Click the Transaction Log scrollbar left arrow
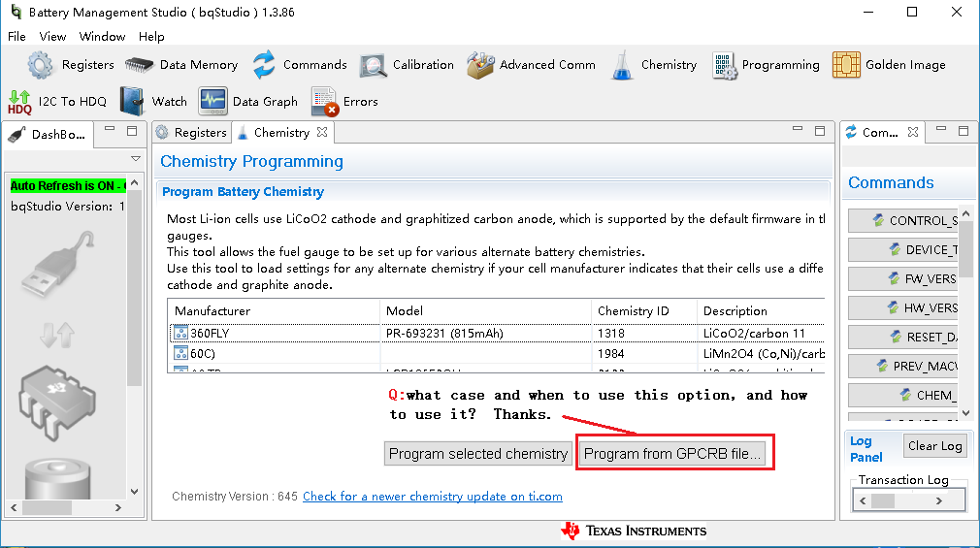Screen dimensions: 980x548 click(x=864, y=500)
